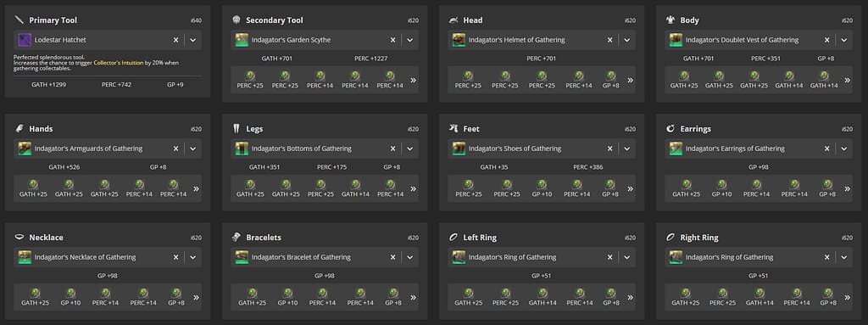
Task: Click the Indagator's Bracelet item icon
Action: point(242,257)
